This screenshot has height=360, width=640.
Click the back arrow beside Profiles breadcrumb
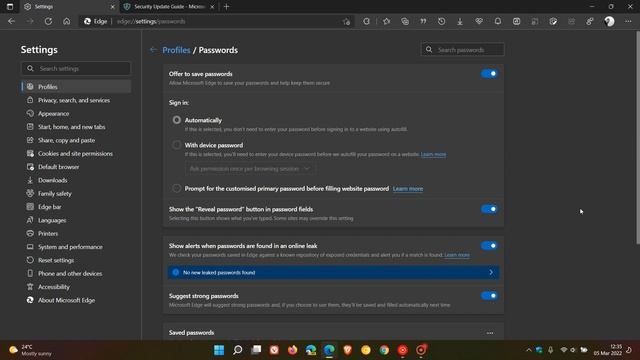click(x=153, y=50)
